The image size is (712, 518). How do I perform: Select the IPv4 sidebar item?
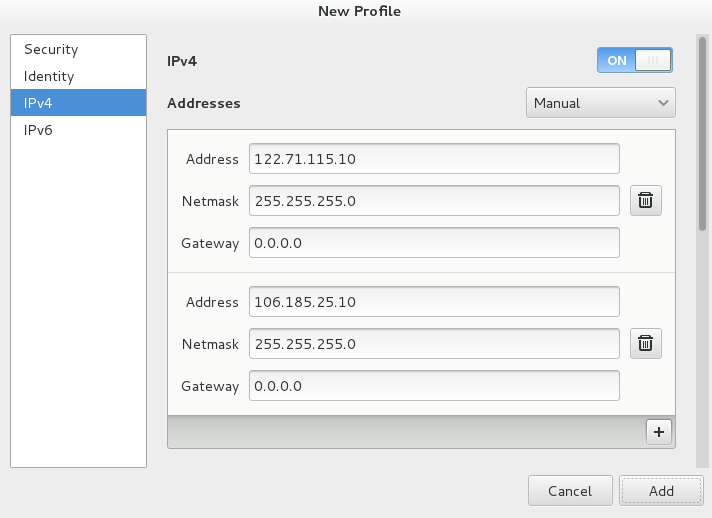pyautogui.click(x=39, y=102)
